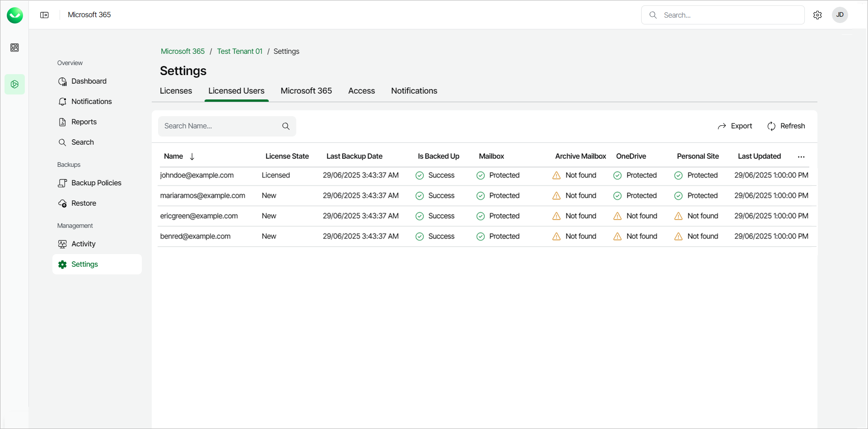This screenshot has width=868, height=429.
Task: Toggle the sidebar panel collapse icon
Action: 44,15
